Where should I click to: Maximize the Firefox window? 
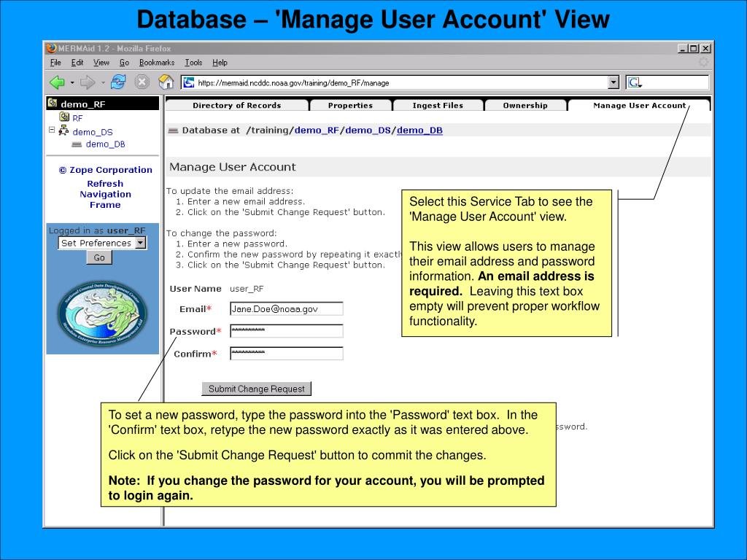[694, 48]
